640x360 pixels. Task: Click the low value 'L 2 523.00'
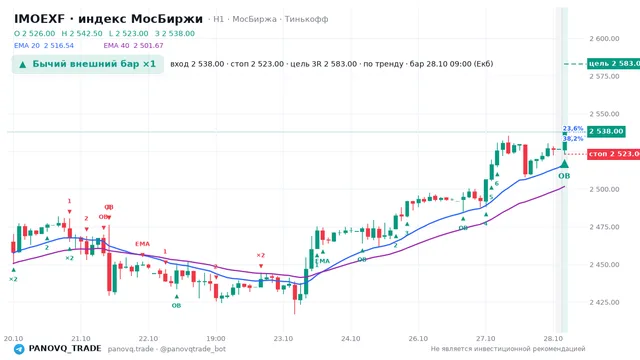[129, 33]
